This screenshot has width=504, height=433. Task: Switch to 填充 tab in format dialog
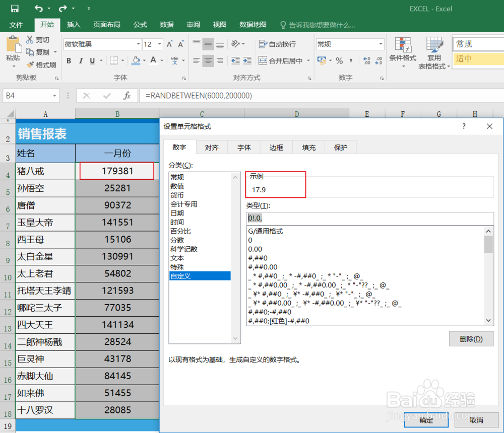[x=308, y=148]
